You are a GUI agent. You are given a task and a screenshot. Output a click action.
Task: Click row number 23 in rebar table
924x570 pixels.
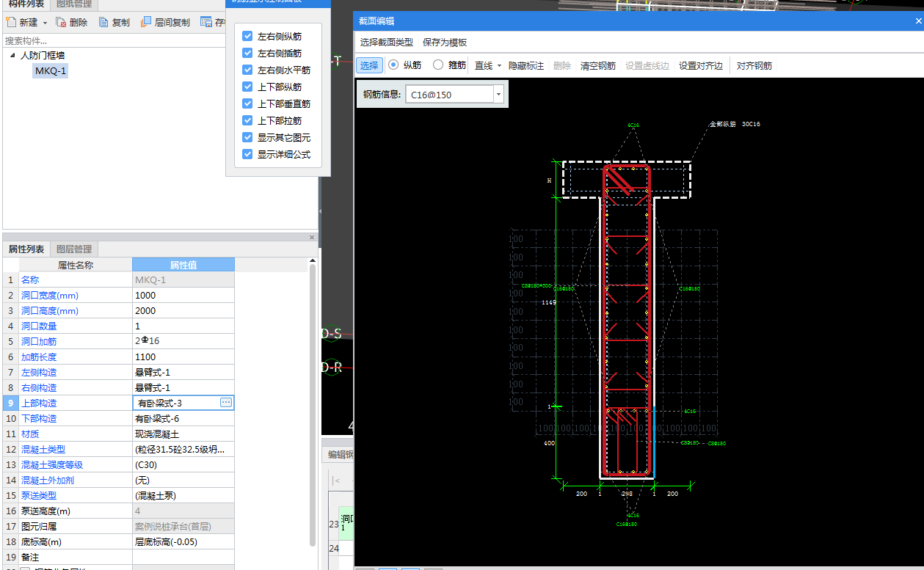point(334,524)
